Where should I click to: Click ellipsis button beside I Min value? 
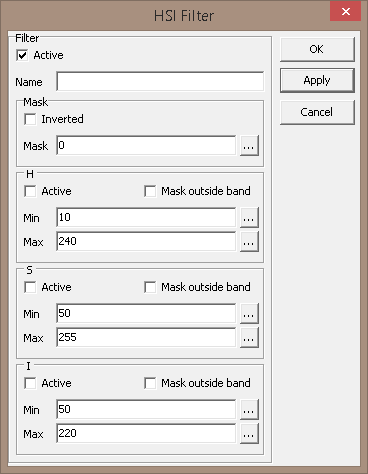click(x=249, y=410)
